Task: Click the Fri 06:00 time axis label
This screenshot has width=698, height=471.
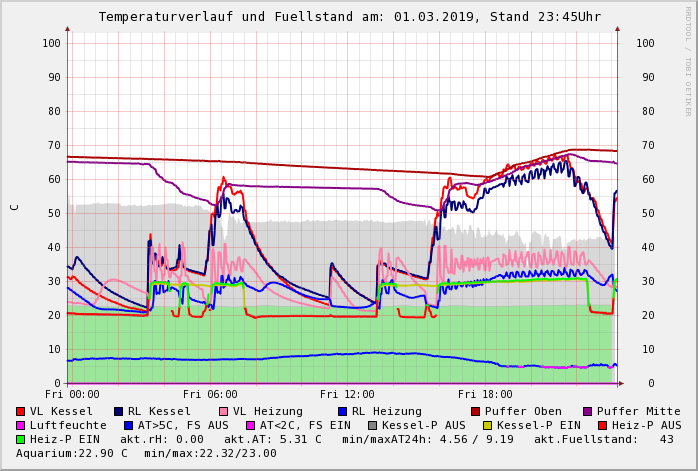Action: 210,394
